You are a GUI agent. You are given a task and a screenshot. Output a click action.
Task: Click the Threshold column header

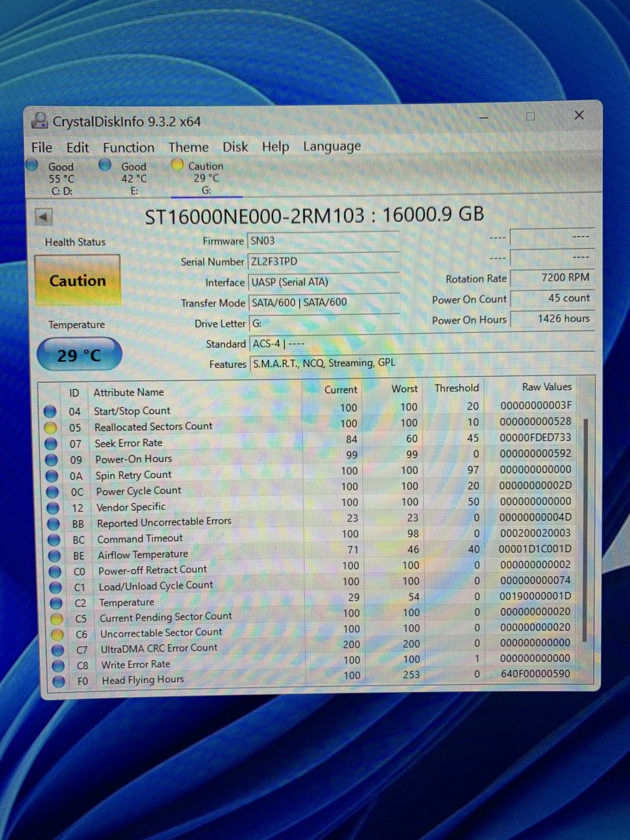(457, 388)
